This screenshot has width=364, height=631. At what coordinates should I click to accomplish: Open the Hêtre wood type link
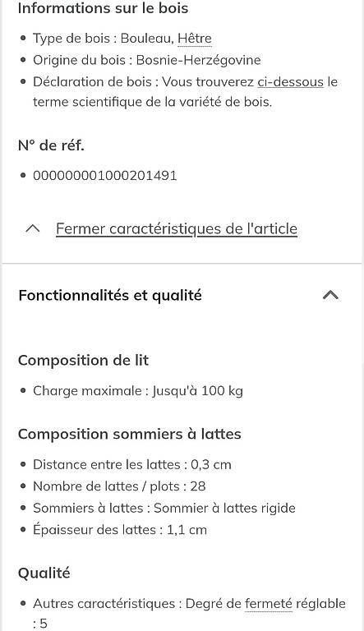pos(195,39)
